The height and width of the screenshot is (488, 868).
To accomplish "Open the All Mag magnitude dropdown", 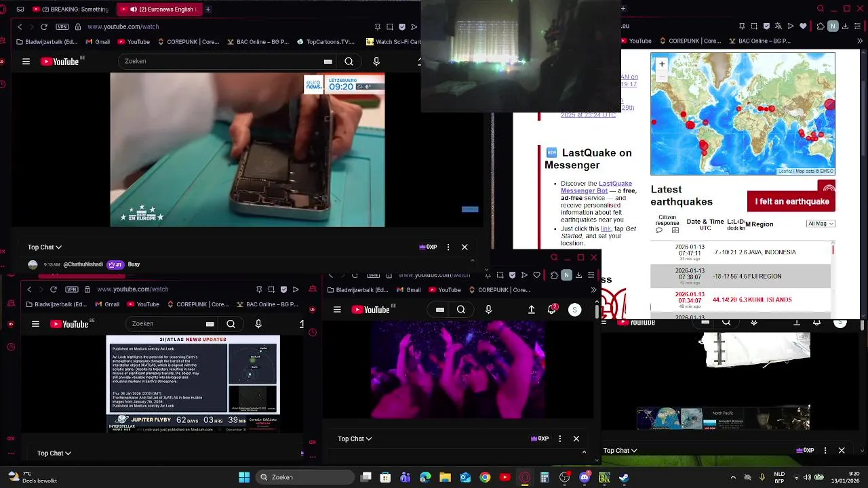I will pyautogui.click(x=821, y=224).
